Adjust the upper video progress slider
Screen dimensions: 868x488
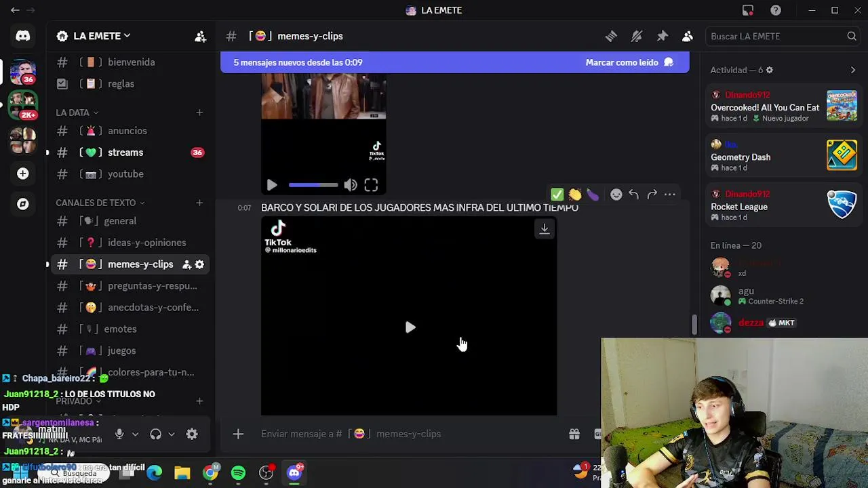313,185
